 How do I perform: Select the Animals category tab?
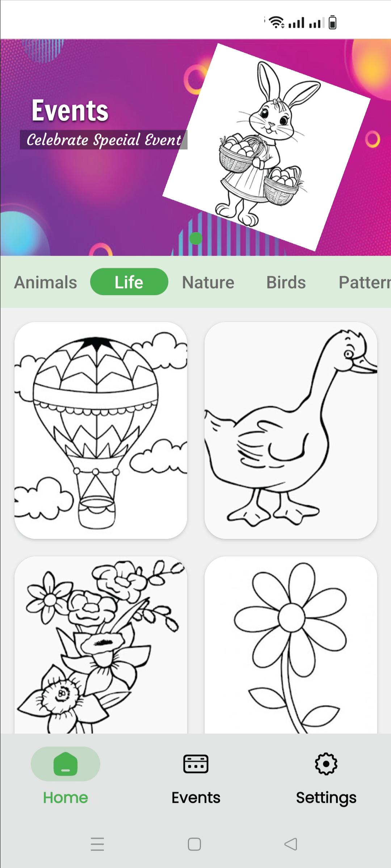(x=46, y=282)
